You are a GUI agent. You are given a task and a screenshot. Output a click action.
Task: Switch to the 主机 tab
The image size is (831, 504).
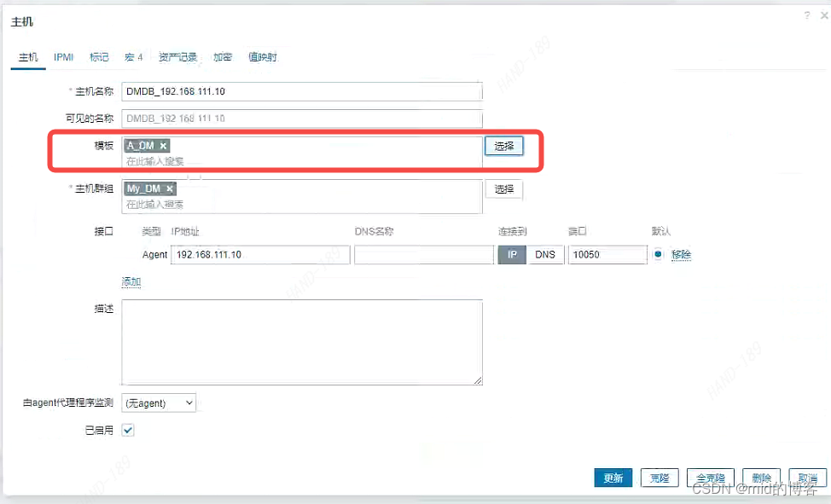28,57
